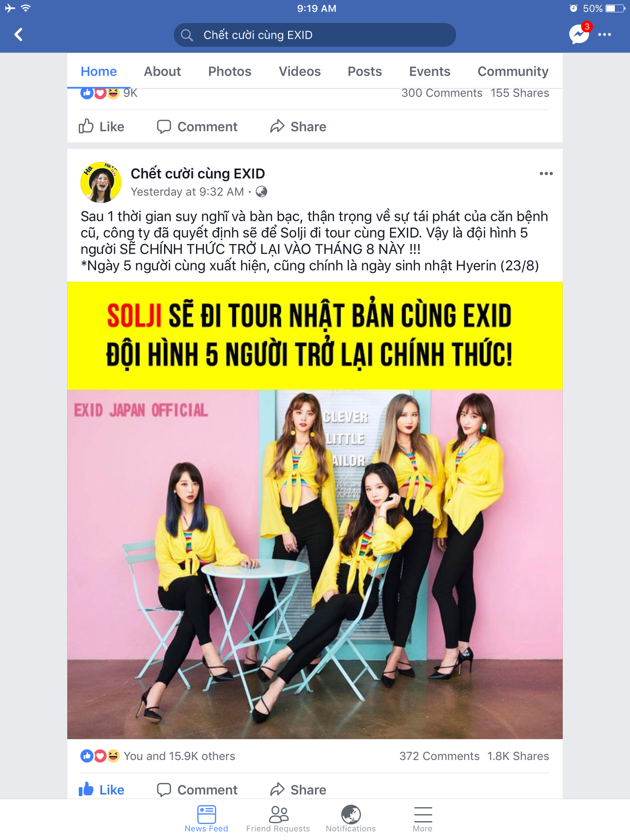Open the News Feed icon in bottom bar
Screen dimensions: 630x840
206,819
